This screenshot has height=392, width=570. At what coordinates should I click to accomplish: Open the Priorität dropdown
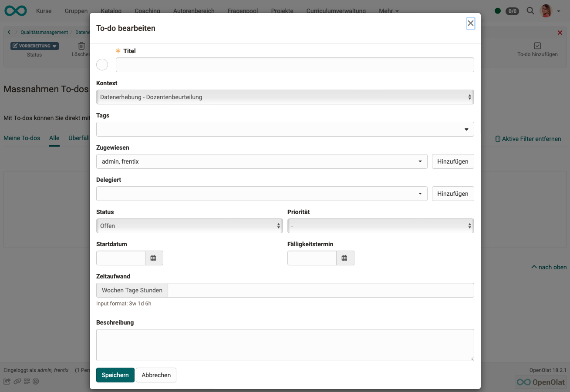(x=380, y=226)
